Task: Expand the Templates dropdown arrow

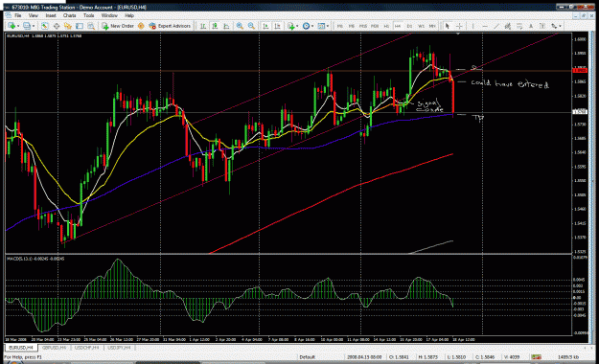Action: [x=328, y=26]
